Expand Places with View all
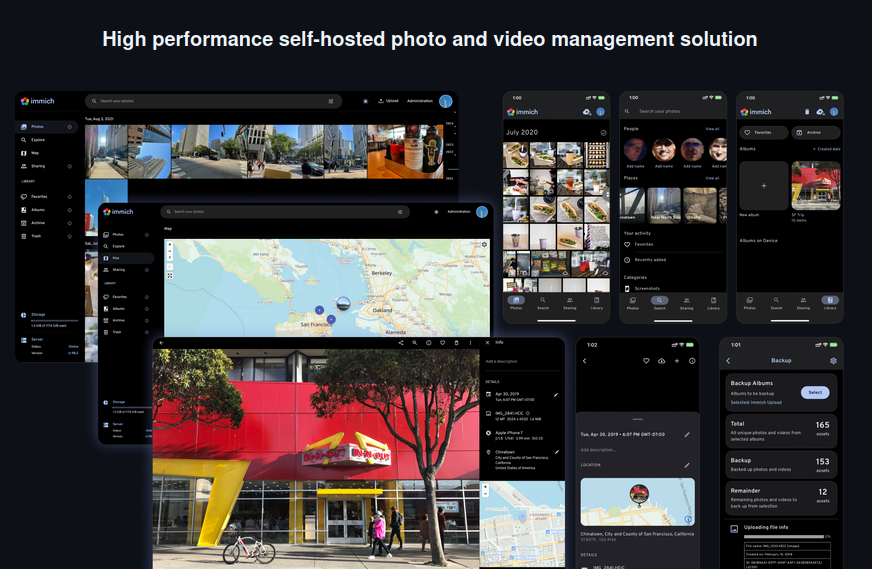The image size is (872, 569). tap(712, 179)
